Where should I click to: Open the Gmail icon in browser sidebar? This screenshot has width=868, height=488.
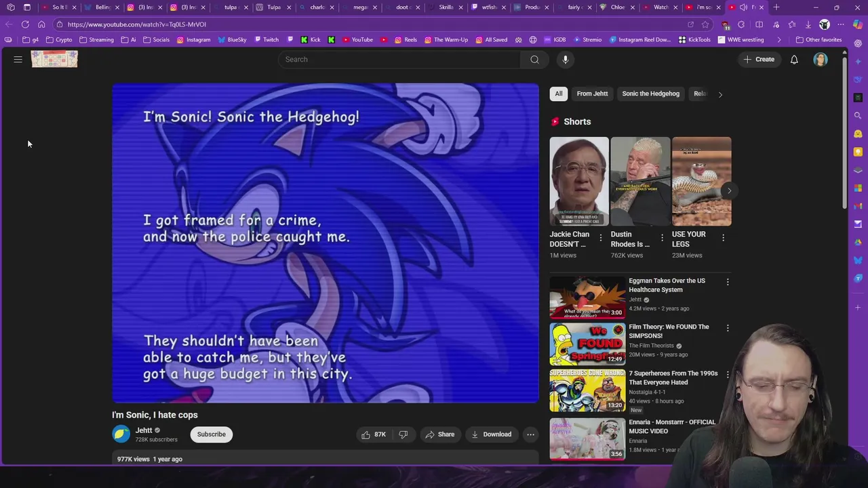pyautogui.click(x=858, y=206)
